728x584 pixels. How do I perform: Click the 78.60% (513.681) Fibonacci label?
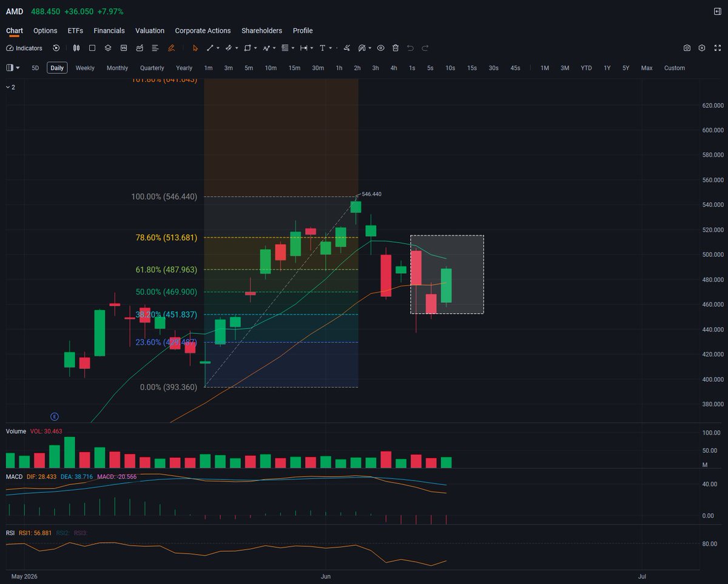166,237
